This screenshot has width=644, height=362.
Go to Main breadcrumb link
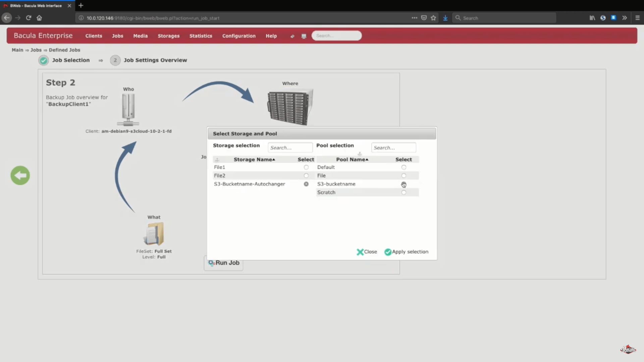17,50
